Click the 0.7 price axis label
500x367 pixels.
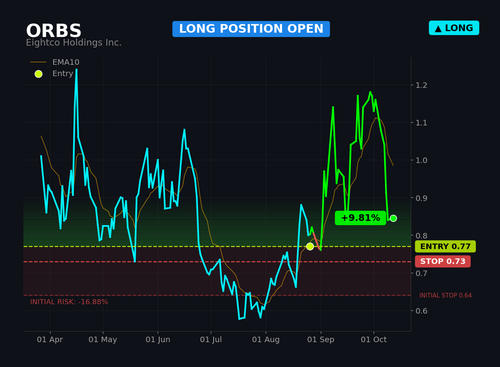pyautogui.click(x=421, y=273)
